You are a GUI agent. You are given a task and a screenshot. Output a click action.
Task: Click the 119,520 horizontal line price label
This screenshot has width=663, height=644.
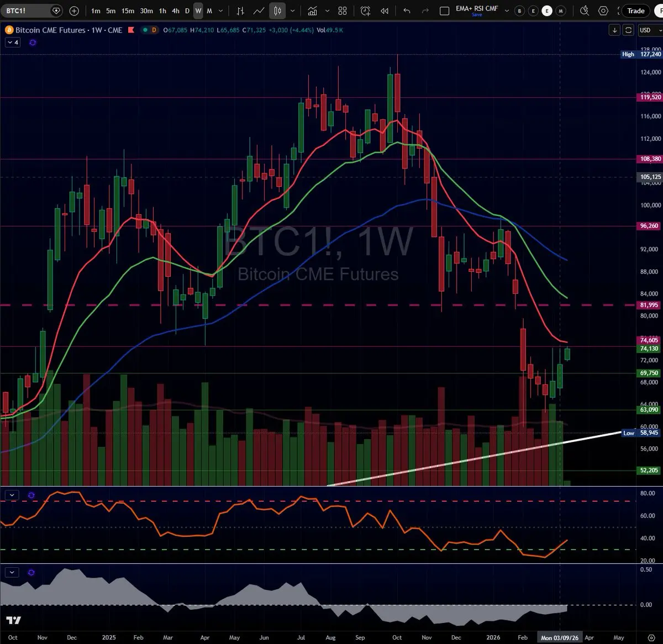[x=650, y=97]
